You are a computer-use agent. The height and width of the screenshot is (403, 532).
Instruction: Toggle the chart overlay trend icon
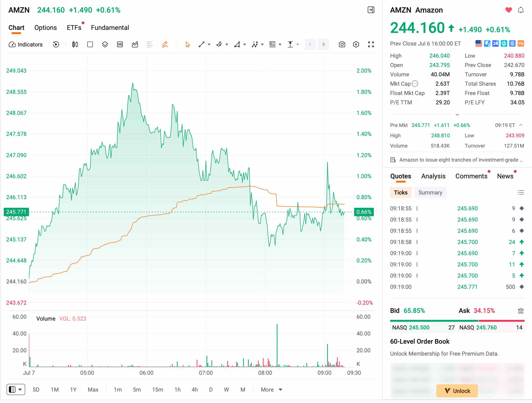[135, 44]
